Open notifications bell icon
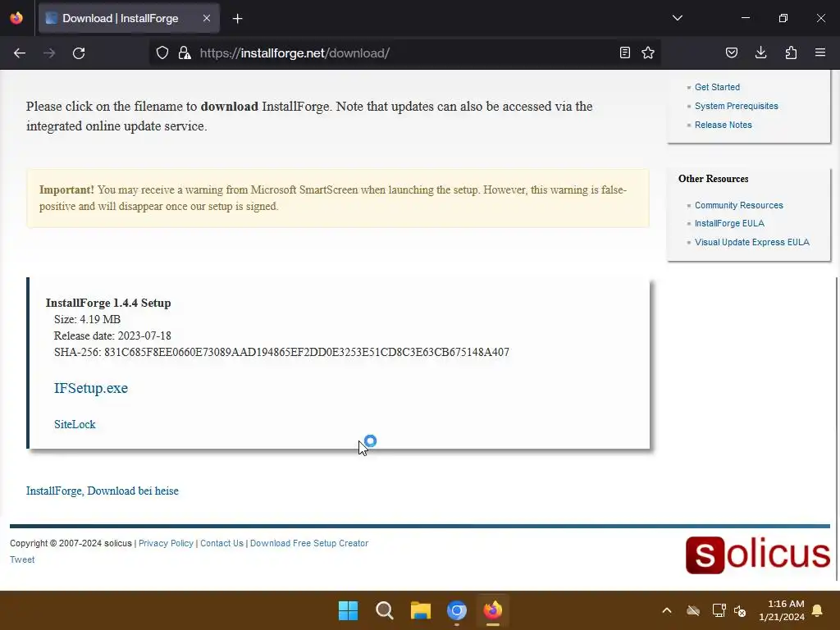This screenshot has height=630, width=840. tap(818, 610)
